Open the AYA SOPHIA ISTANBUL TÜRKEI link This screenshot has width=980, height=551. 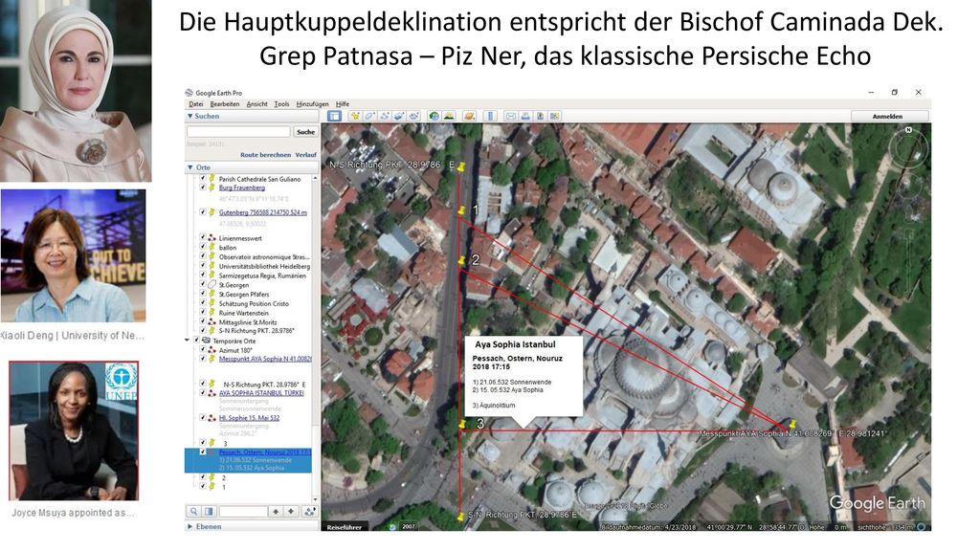pos(261,393)
